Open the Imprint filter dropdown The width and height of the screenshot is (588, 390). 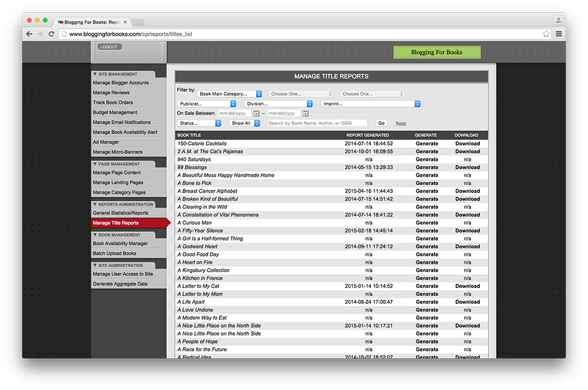(x=370, y=104)
